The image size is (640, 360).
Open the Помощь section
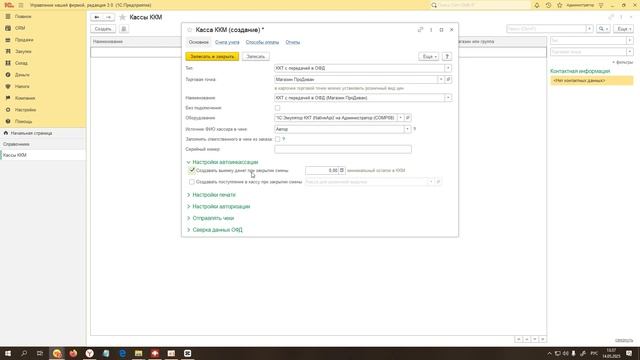coord(23,122)
